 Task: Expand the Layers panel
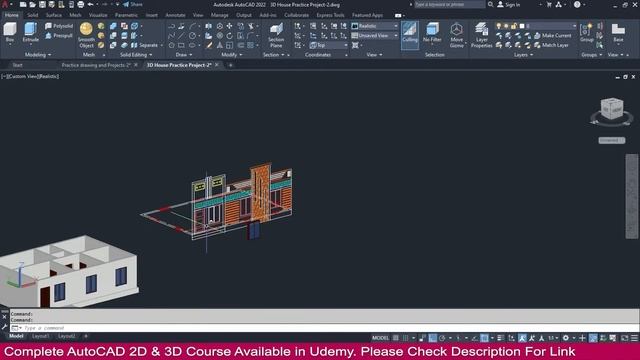click(x=523, y=55)
